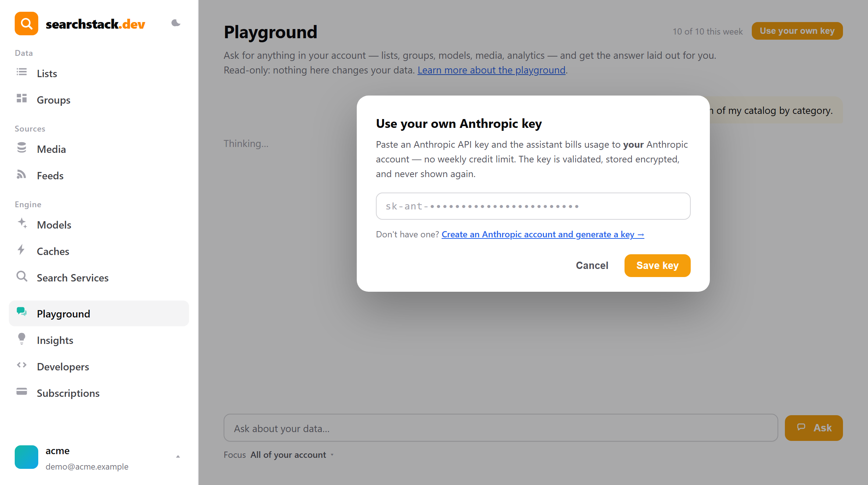Viewport: 868px width, 485px height.
Task: Select Caches in the sidebar
Action: click(99, 251)
